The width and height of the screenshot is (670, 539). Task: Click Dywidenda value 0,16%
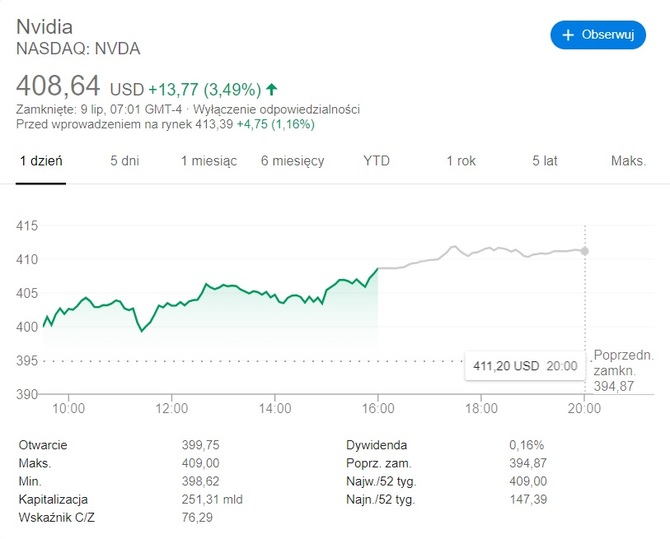526,445
